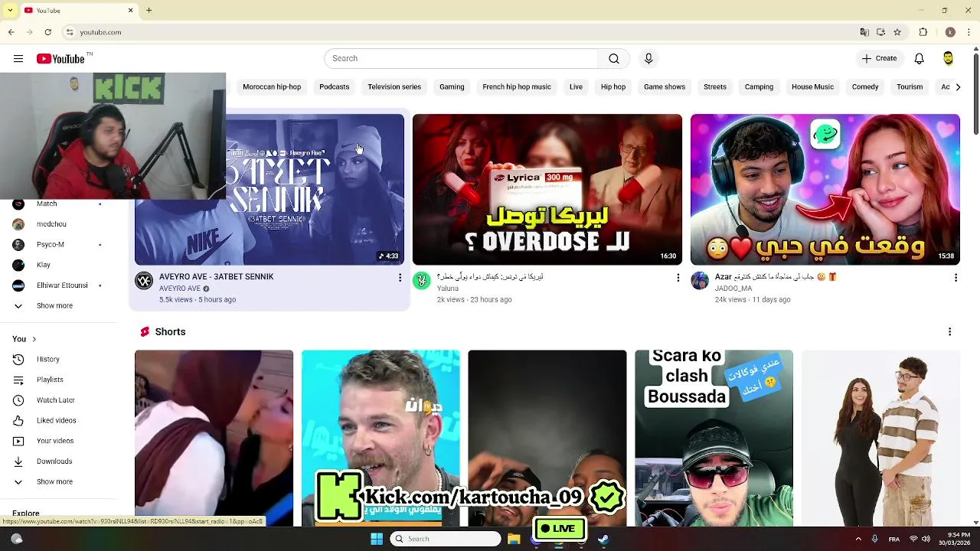Click the Yaluna channel avatar

coord(422,281)
